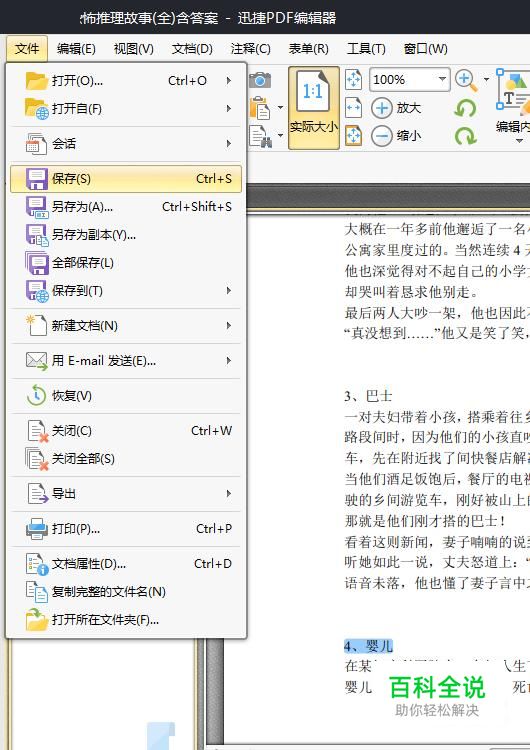The width and height of the screenshot is (530, 750).
Task: Click the Ctrl+D shortcut label
Action: pos(213,564)
